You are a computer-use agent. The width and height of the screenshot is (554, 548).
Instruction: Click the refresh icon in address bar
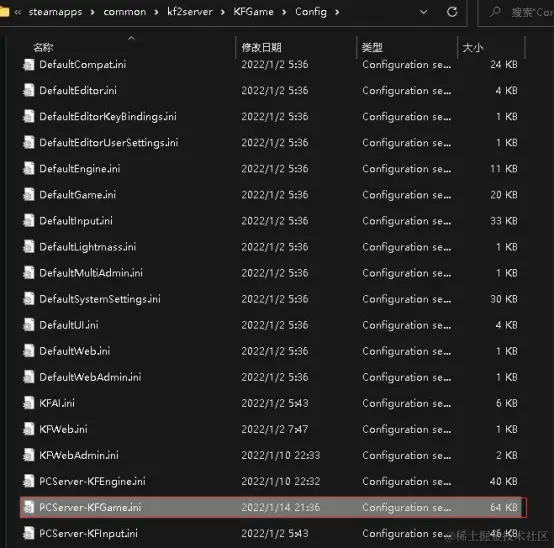pyautogui.click(x=452, y=12)
